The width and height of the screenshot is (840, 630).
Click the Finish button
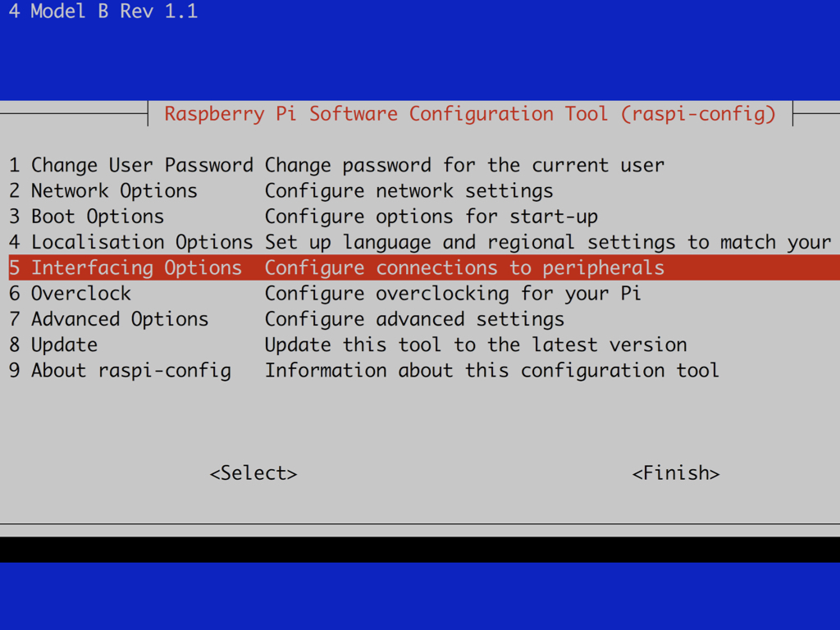(x=676, y=473)
